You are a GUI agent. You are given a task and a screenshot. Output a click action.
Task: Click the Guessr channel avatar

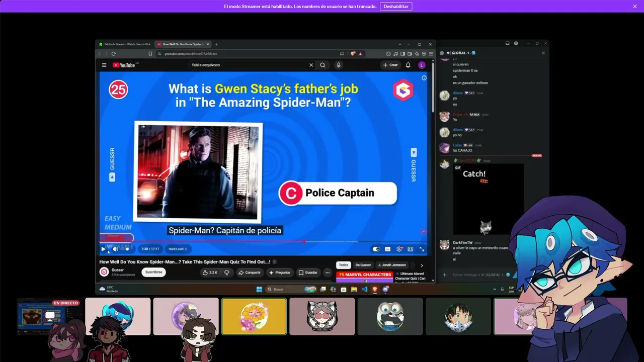click(x=104, y=272)
